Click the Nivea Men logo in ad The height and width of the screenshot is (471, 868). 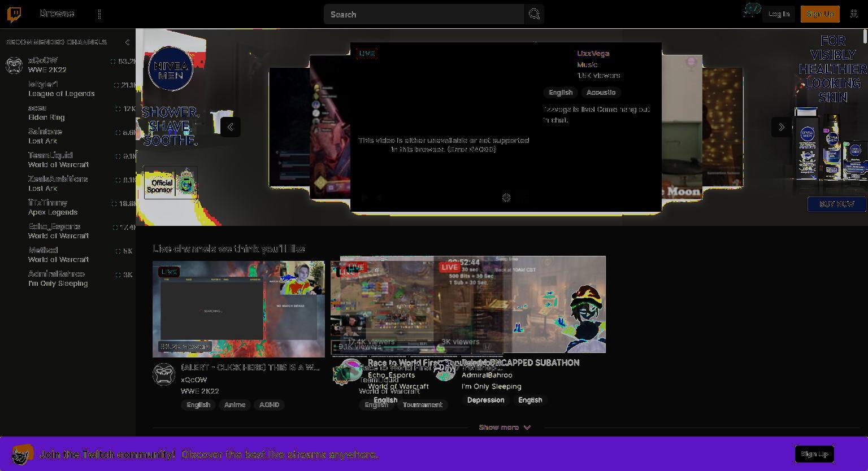tap(171, 69)
